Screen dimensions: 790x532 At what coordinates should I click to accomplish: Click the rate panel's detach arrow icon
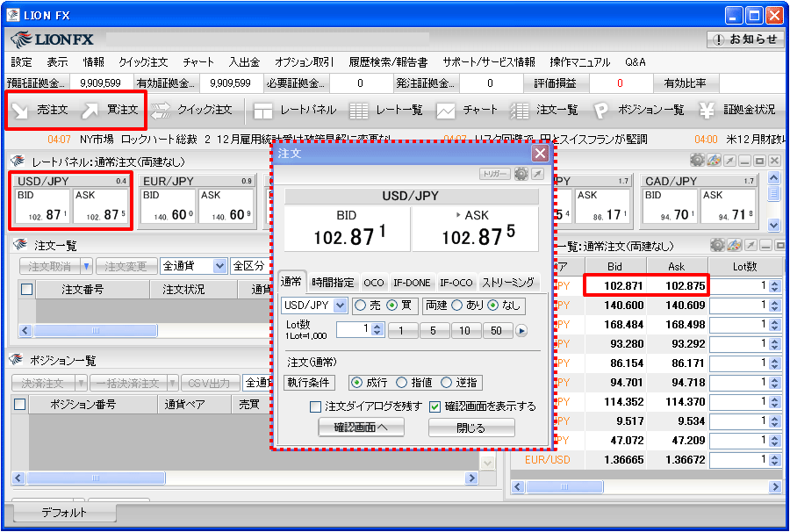(x=729, y=161)
